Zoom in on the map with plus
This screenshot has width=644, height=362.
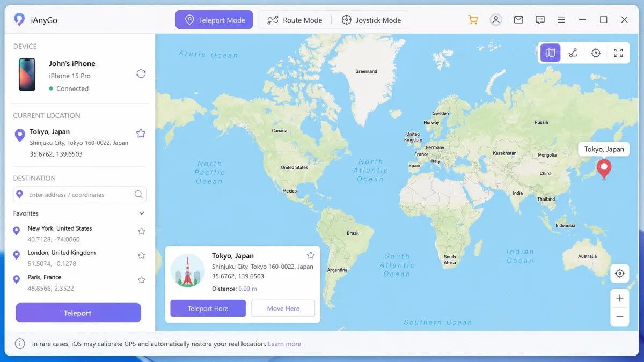[x=620, y=298]
